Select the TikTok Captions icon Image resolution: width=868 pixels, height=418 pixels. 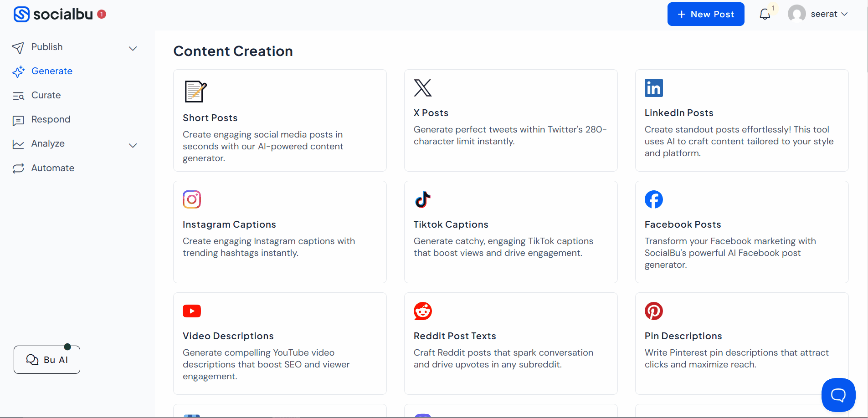422,199
